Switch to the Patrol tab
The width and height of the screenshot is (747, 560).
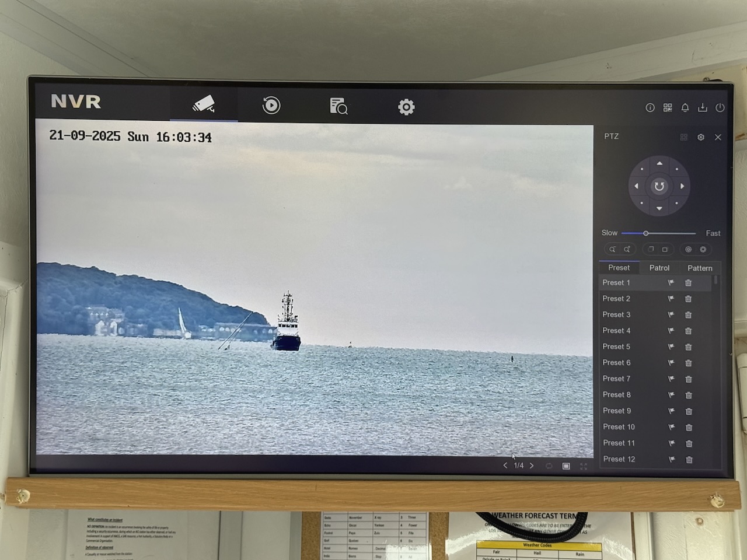659,268
